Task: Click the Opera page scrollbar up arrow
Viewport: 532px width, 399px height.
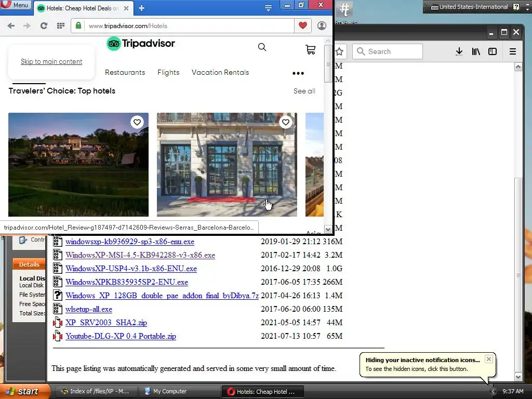Action: pyautogui.click(x=328, y=41)
